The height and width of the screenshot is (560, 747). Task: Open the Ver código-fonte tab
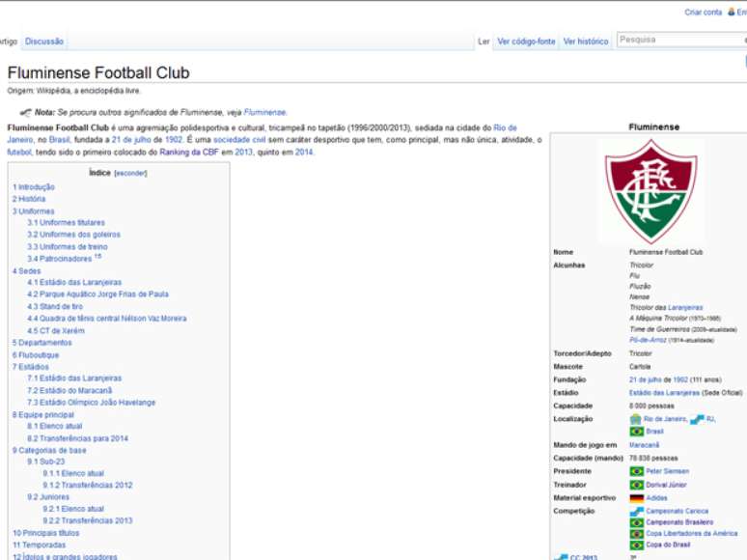click(526, 42)
